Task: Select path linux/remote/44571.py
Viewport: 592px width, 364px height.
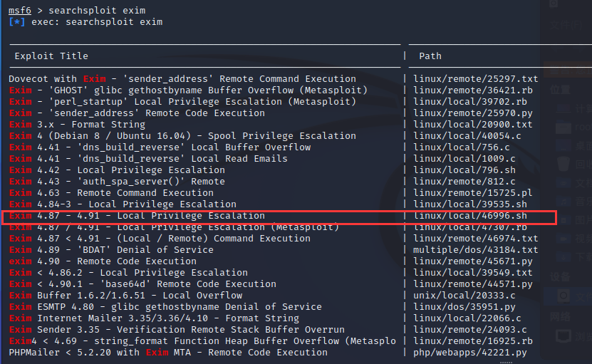Action: pyautogui.click(x=473, y=284)
